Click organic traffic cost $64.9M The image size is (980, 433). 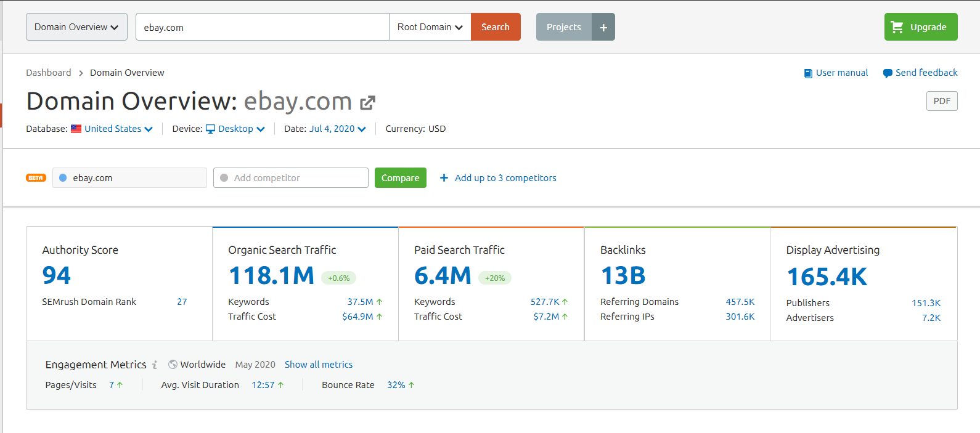pyautogui.click(x=358, y=317)
